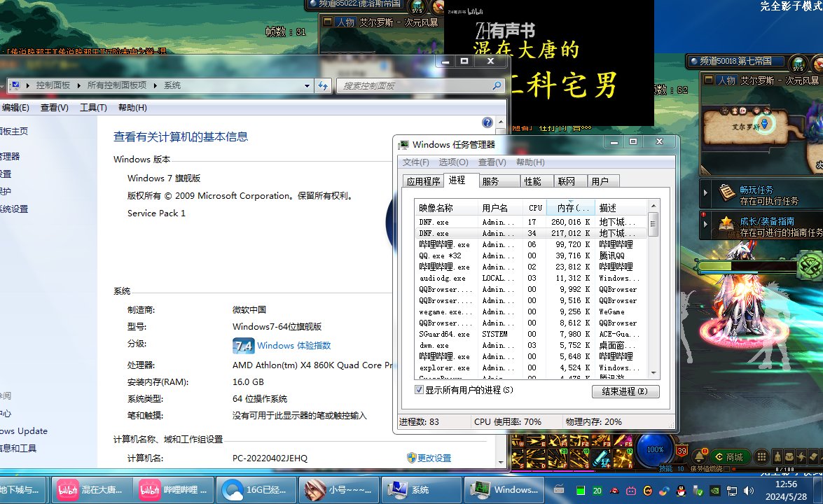Image resolution: width=823 pixels, height=504 pixels.
Task: Click the computer icon in the address bar
Action: pyautogui.click(x=15, y=85)
